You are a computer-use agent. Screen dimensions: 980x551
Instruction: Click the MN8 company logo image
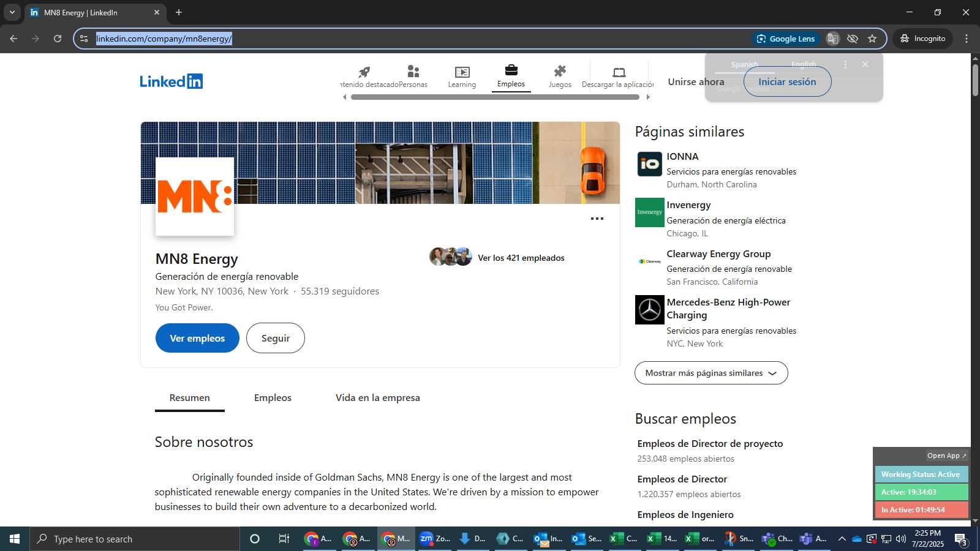click(x=195, y=197)
